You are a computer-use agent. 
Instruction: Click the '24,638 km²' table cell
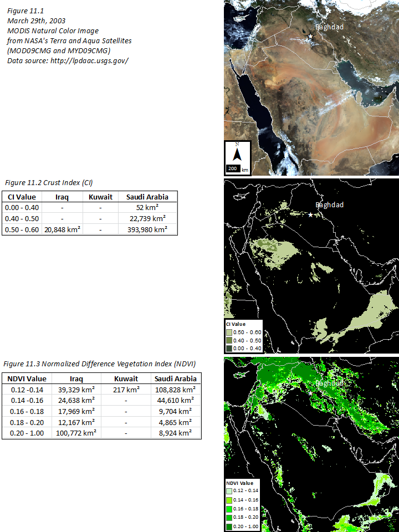pos(76,400)
